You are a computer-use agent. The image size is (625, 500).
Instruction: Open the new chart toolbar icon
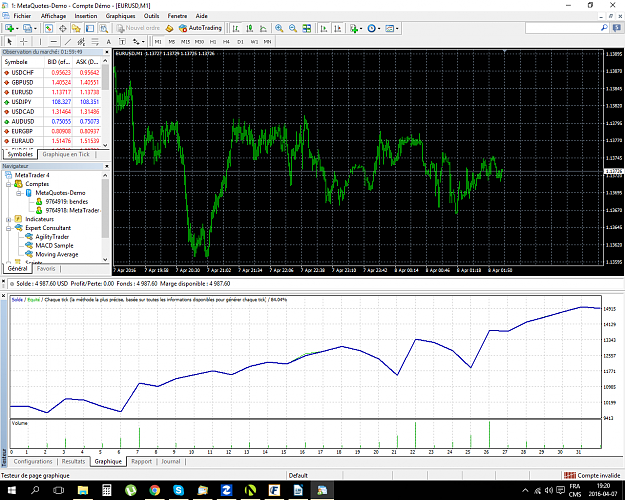pyautogui.click(x=9, y=28)
